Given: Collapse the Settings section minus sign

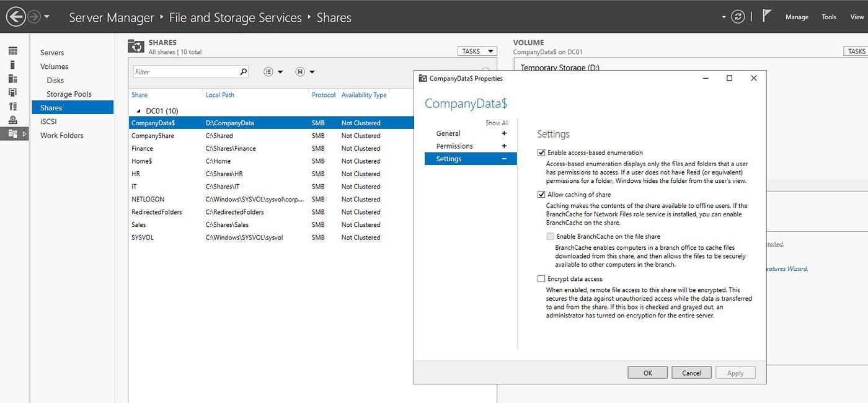Looking at the screenshot, I should point(504,159).
